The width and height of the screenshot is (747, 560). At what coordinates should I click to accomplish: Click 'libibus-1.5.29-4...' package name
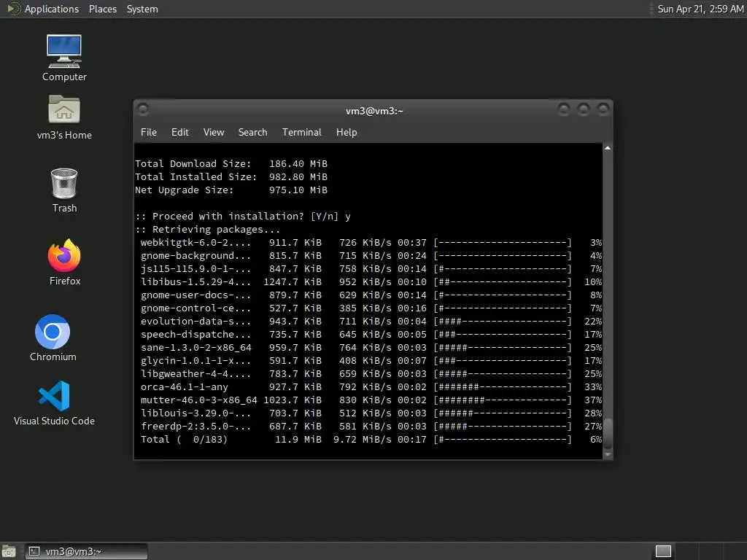tap(196, 282)
